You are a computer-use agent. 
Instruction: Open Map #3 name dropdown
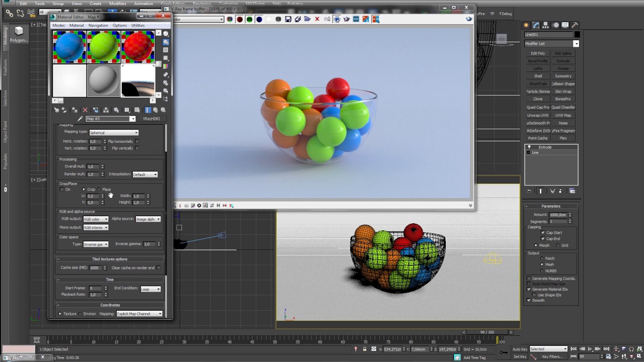(110, 119)
